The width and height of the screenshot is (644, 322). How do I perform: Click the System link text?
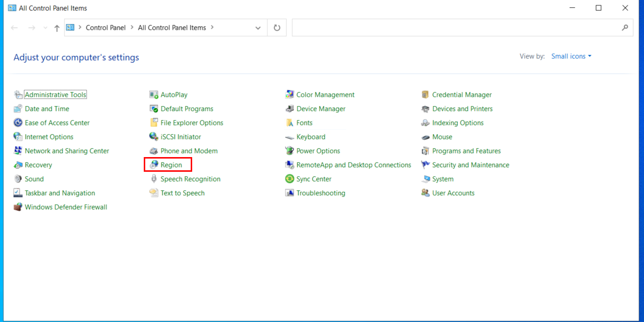tap(443, 179)
